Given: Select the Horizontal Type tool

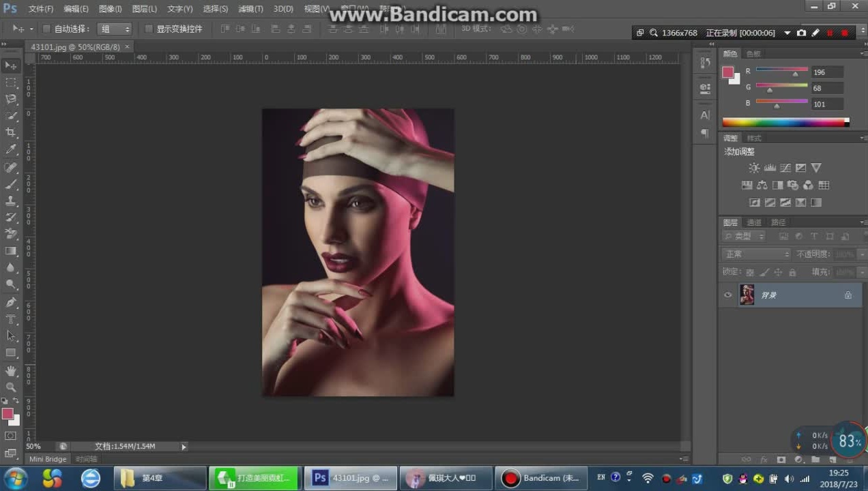Looking at the screenshot, I should (x=11, y=319).
